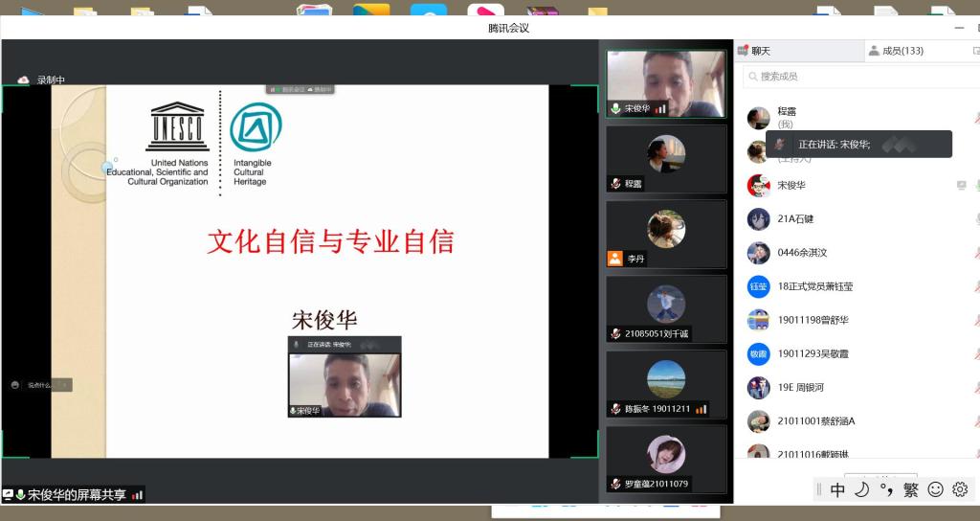Click 李丹's orange user icon in video tile
This screenshot has height=521, width=980.
pos(614,259)
